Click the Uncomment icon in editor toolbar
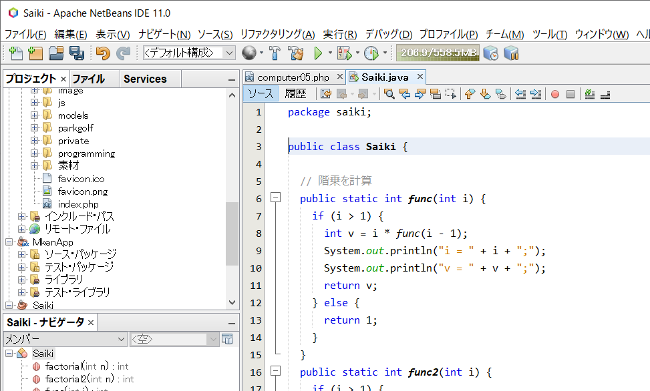This screenshot has width=650, height=391. (605, 95)
